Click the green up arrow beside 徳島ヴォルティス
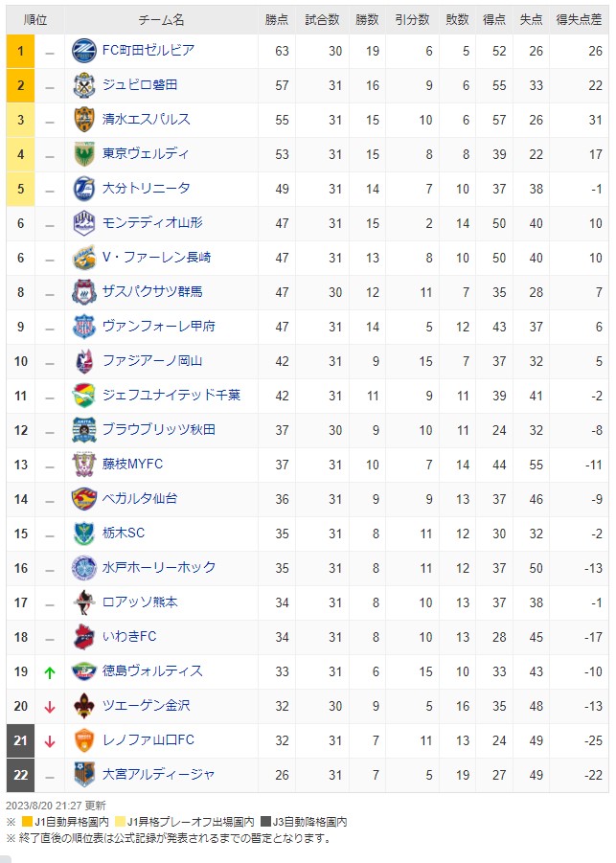 pos(50,672)
